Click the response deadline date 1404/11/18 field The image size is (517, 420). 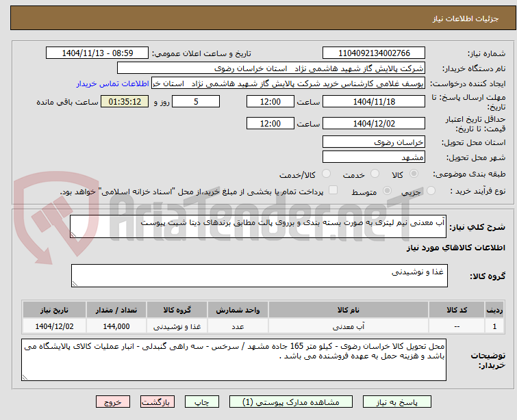[x=374, y=101]
